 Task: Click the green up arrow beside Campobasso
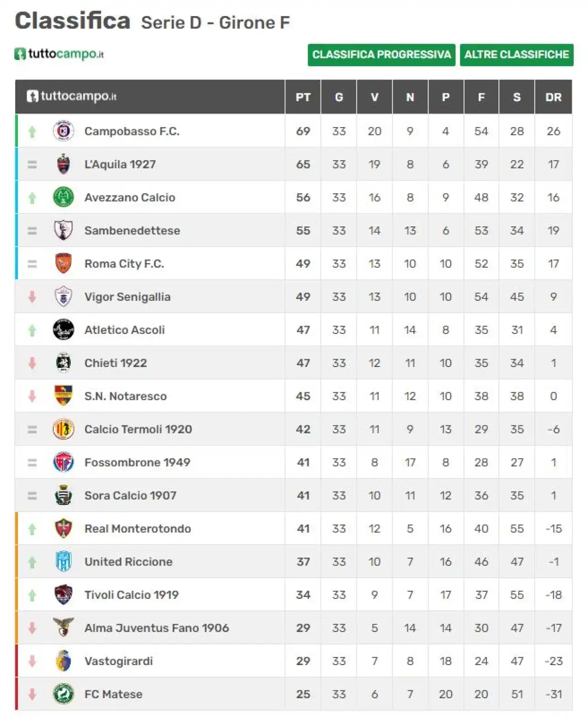point(32,132)
